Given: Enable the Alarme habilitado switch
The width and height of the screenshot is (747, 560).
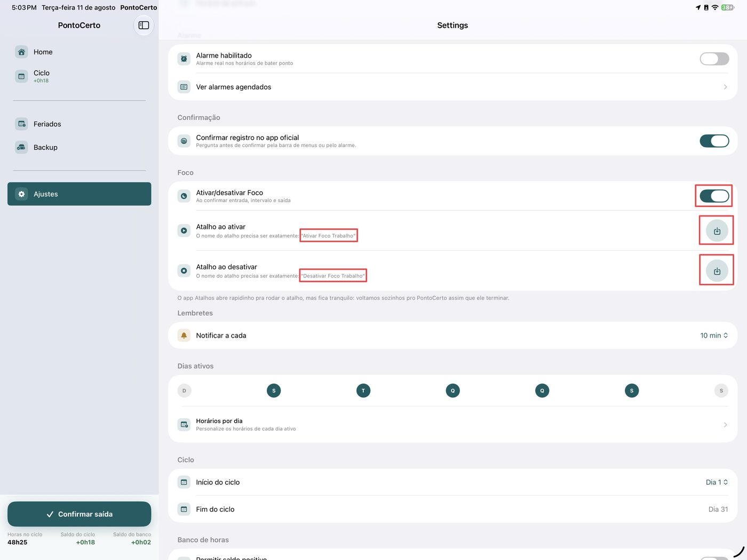Looking at the screenshot, I should (x=714, y=59).
